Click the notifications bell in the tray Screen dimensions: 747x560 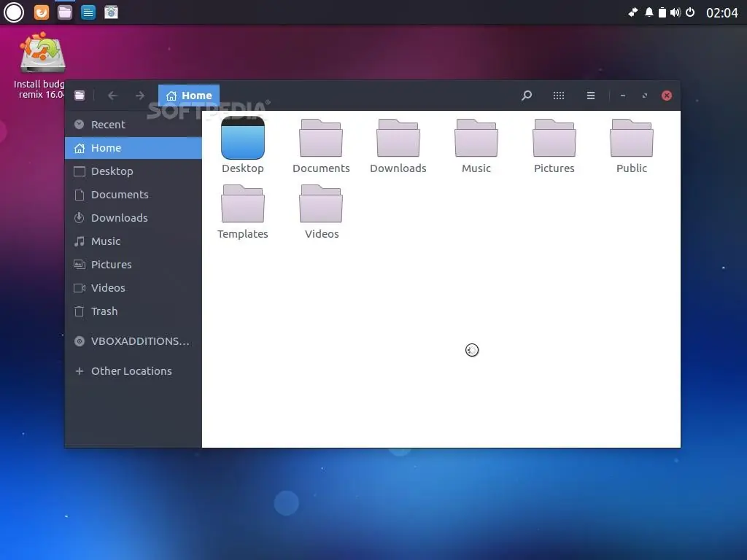(x=649, y=12)
